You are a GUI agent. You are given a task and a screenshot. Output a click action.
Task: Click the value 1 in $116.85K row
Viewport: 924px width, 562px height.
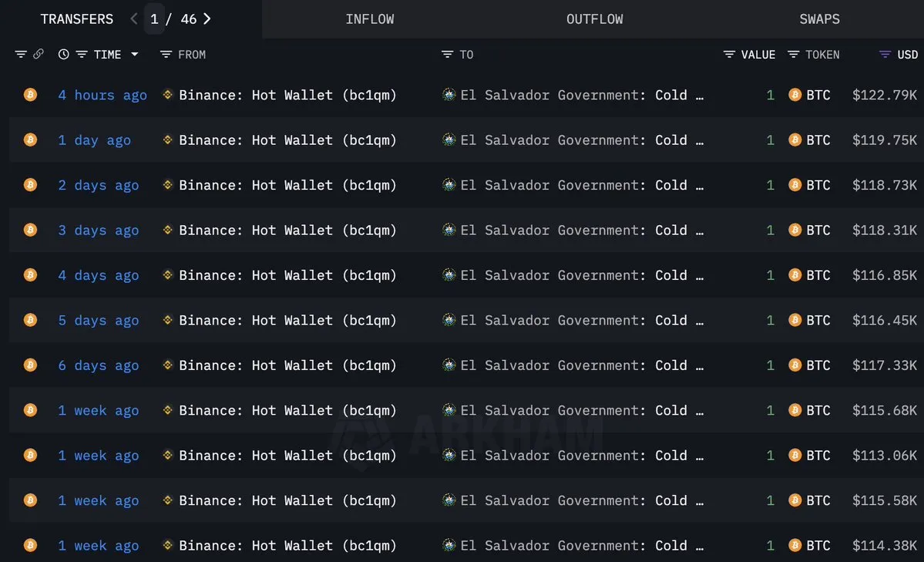point(770,275)
